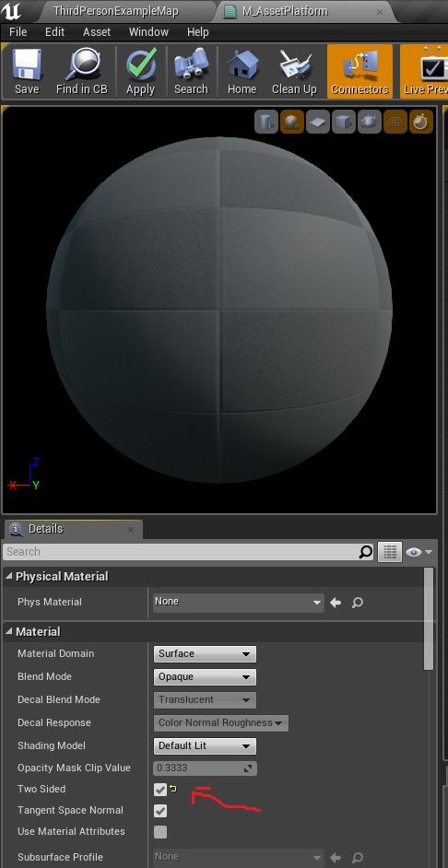Close the Details panel tab
Screen dimensions: 448x868
(131, 530)
